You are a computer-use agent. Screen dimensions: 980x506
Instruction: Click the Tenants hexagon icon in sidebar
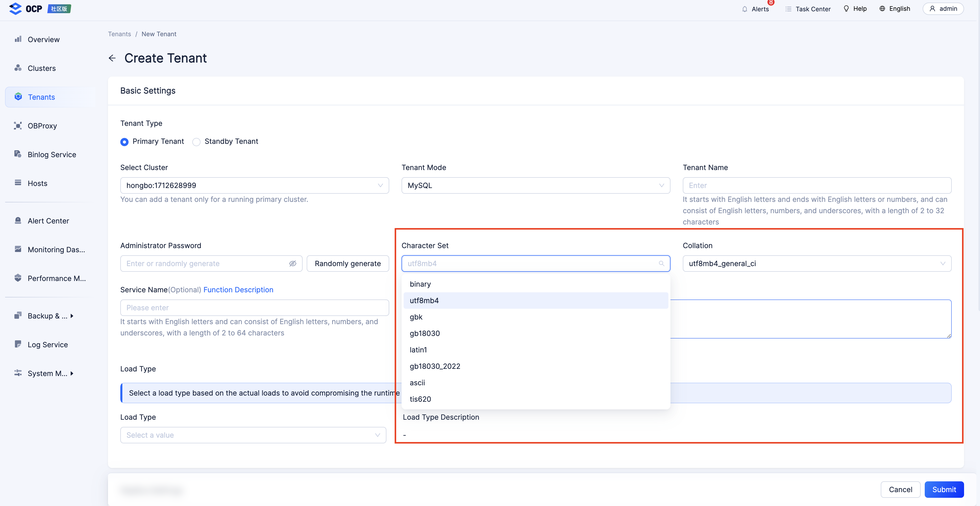(x=18, y=97)
